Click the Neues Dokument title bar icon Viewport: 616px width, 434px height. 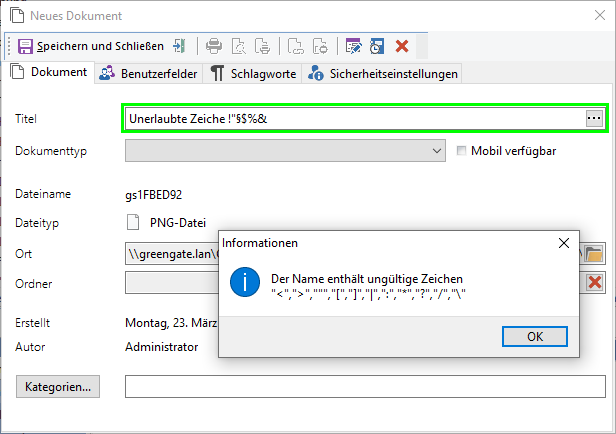(x=17, y=15)
